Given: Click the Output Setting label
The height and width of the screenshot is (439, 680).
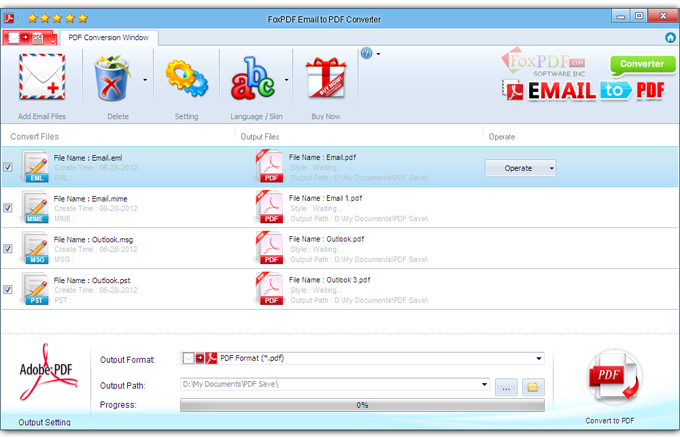Looking at the screenshot, I should pyautogui.click(x=44, y=422).
